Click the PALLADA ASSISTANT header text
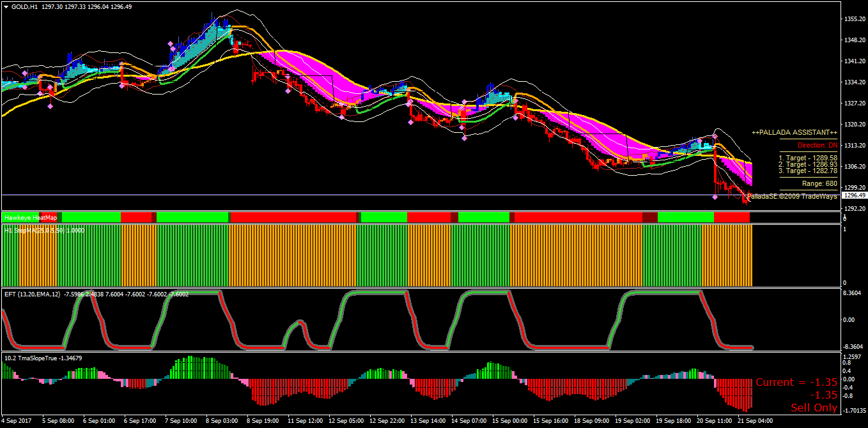The image size is (868, 428). (794, 132)
